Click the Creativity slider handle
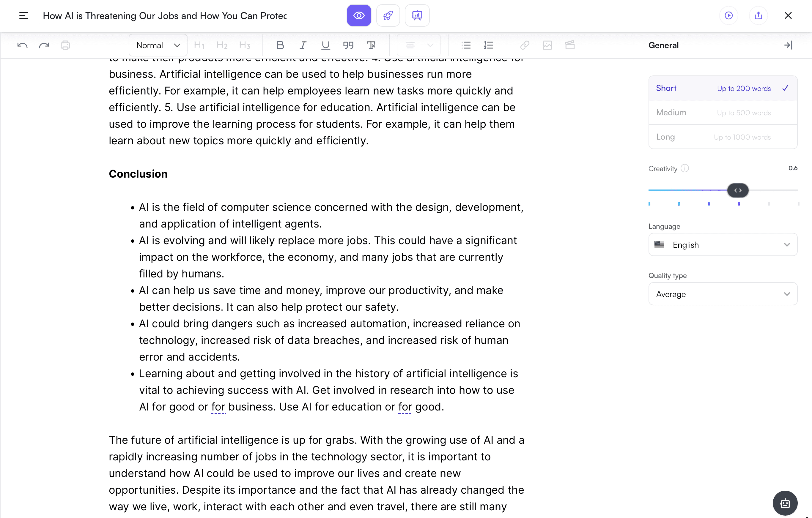The image size is (812, 518). pos(738,190)
